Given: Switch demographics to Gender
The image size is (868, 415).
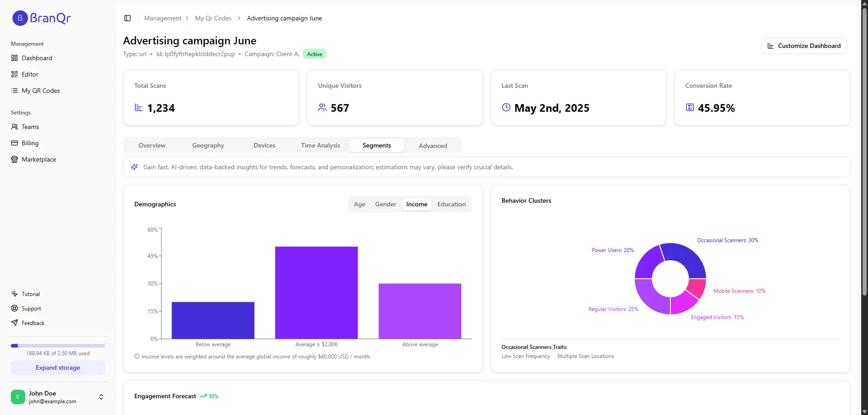Looking at the screenshot, I should 385,204.
